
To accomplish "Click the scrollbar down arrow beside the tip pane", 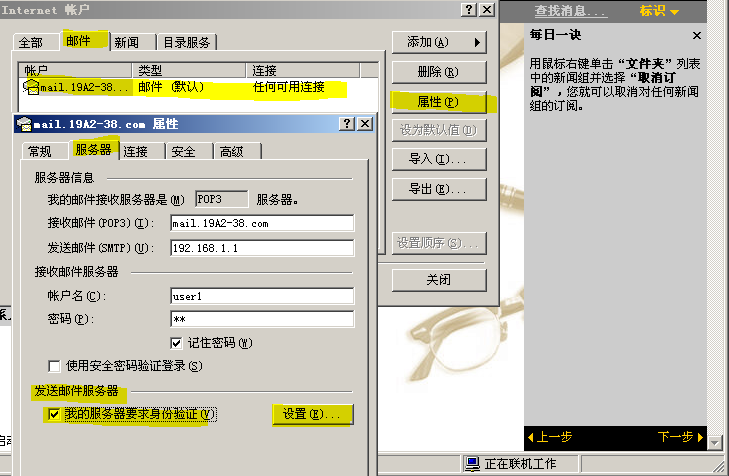I will pyautogui.click(x=715, y=443).
